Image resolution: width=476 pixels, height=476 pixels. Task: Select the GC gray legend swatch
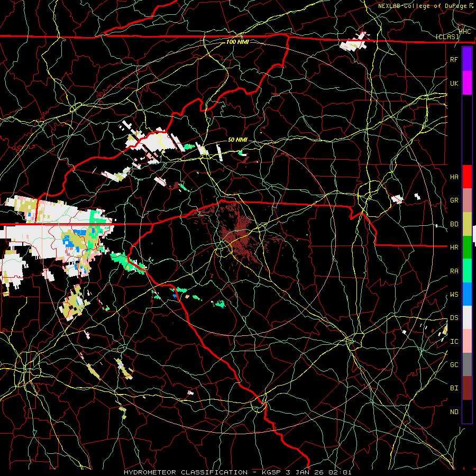(467, 364)
